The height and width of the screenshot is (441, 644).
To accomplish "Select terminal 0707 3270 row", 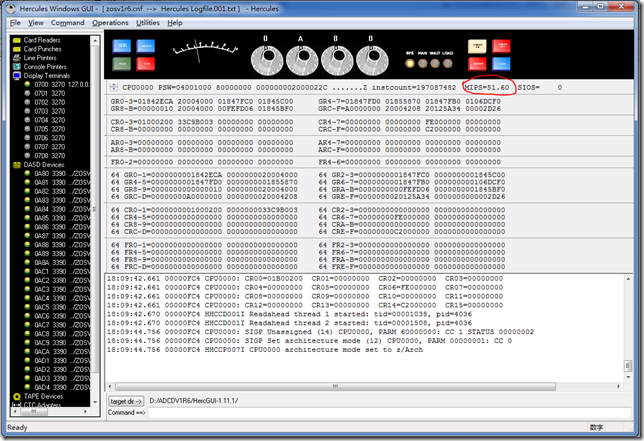I will coord(50,147).
